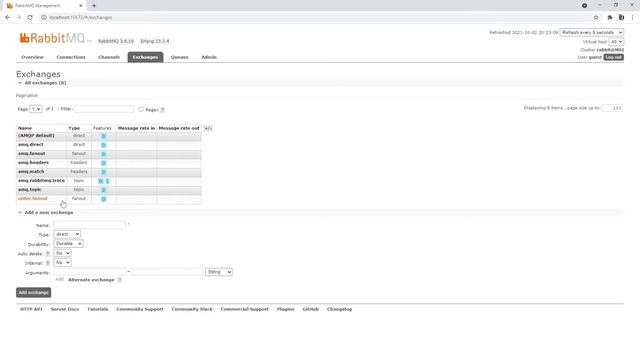
Task: Open help icon next to Internal
Action: pyautogui.click(x=48, y=263)
